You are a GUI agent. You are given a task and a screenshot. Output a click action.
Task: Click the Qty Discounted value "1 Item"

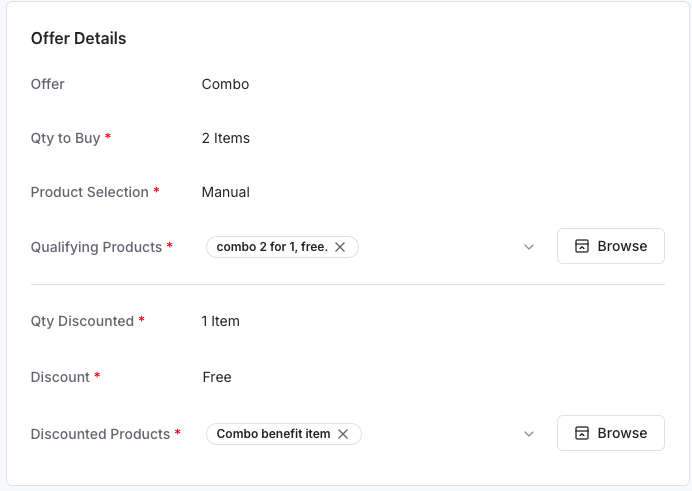221,321
